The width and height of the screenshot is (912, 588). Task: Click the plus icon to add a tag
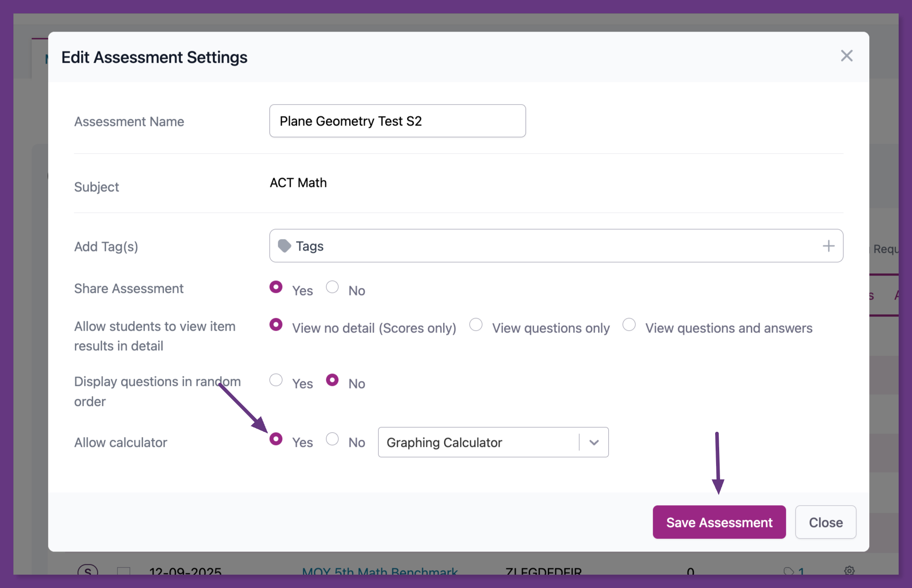tap(828, 246)
